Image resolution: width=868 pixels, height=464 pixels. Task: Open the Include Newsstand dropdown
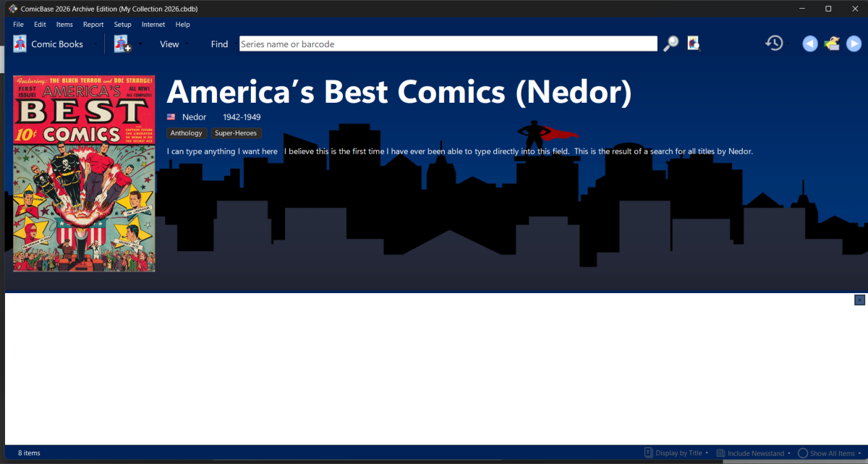(x=753, y=453)
